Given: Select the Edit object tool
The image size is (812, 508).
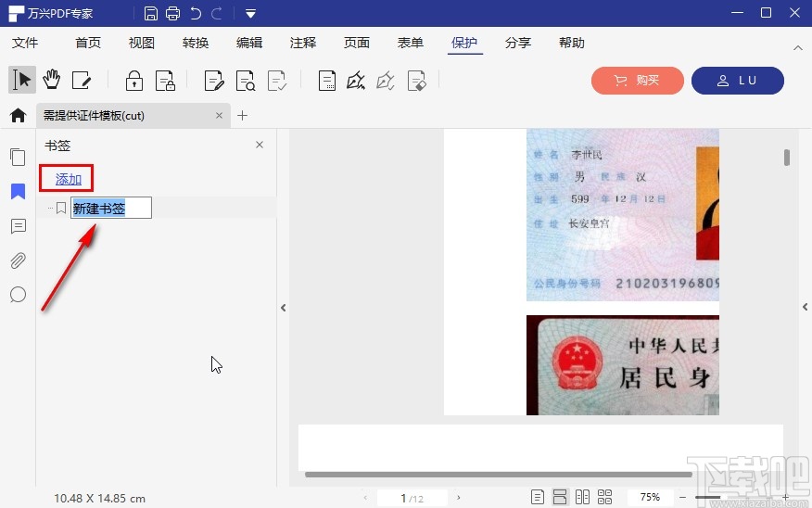Looking at the screenshot, I should tap(82, 81).
